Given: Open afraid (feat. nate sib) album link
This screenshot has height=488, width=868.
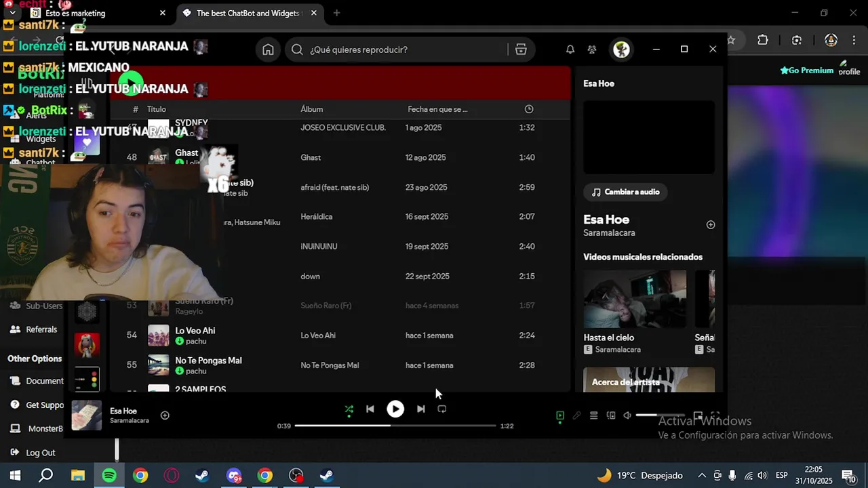Looking at the screenshot, I should pyautogui.click(x=335, y=187).
